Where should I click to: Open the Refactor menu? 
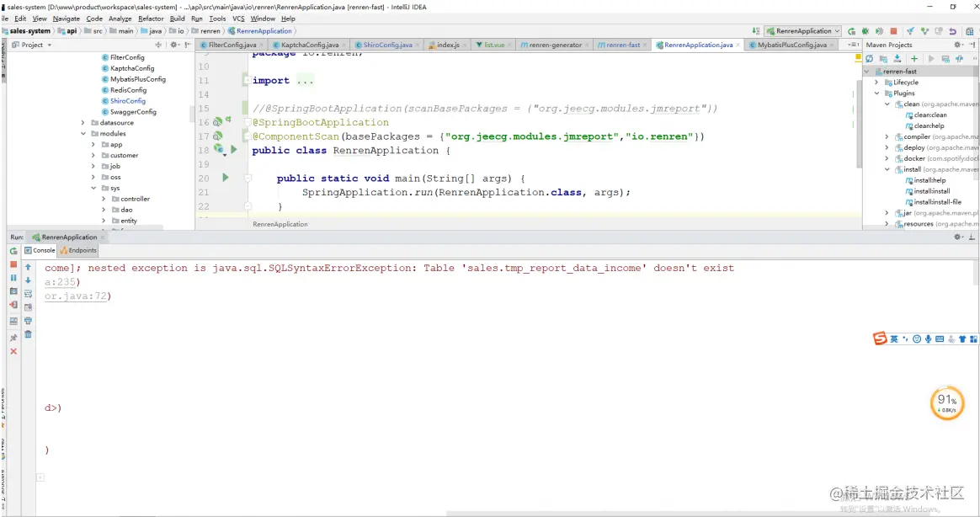(x=151, y=19)
